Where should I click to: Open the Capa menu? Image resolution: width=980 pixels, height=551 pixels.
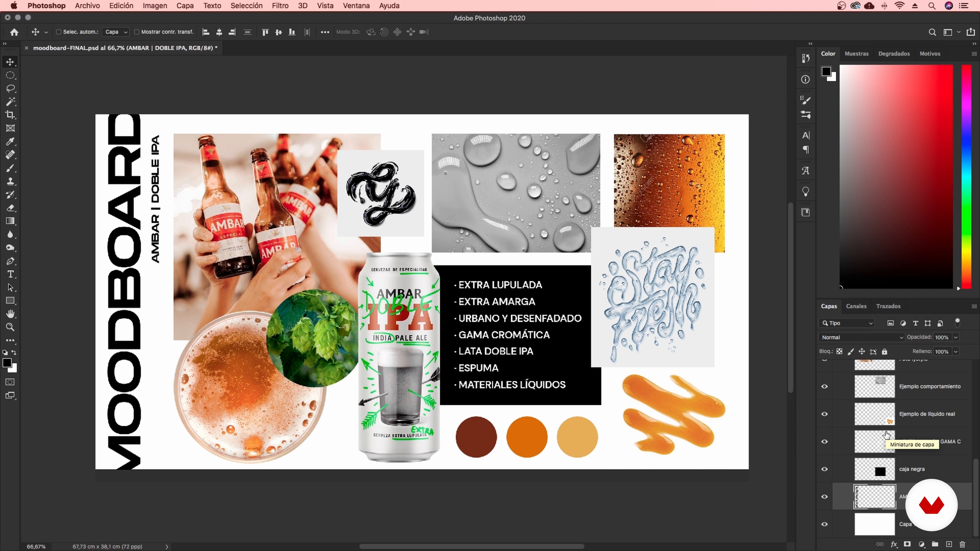click(x=185, y=6)
